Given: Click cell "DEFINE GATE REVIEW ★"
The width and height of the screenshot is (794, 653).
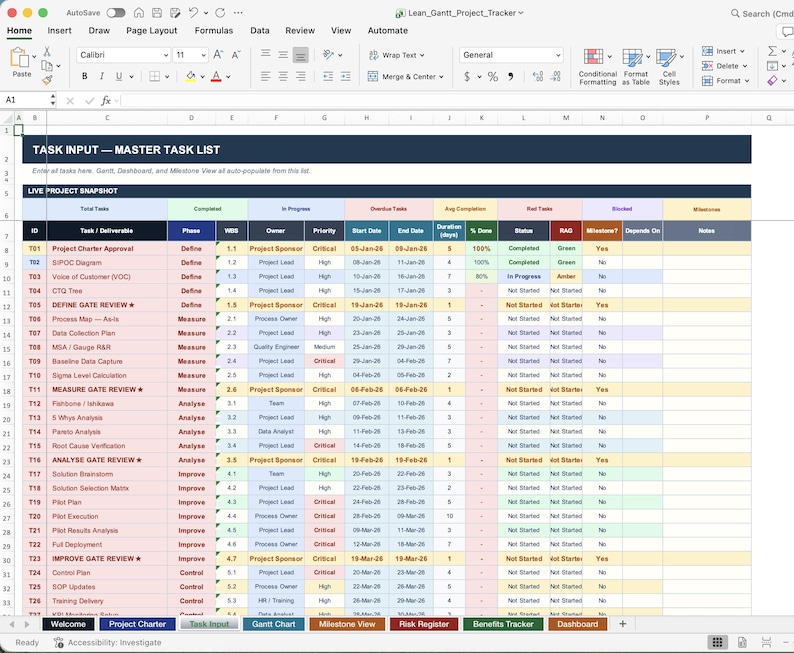Looking at the screenshot, I should [x=107, y=305].
